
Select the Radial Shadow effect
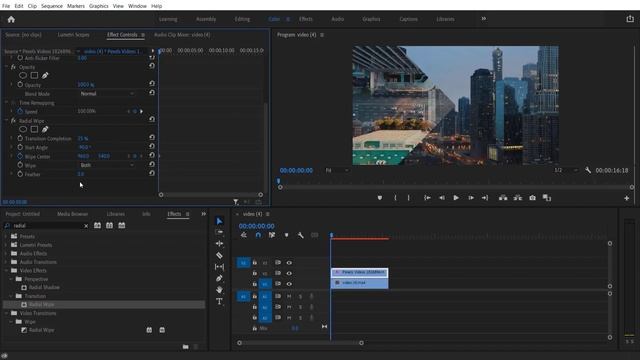coord(44,287)
